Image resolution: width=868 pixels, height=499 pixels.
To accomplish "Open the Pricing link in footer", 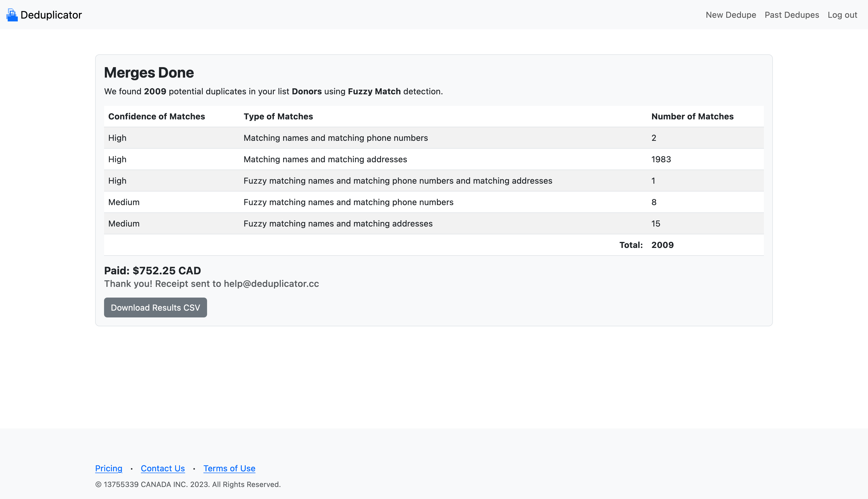I will pos(109,468).
